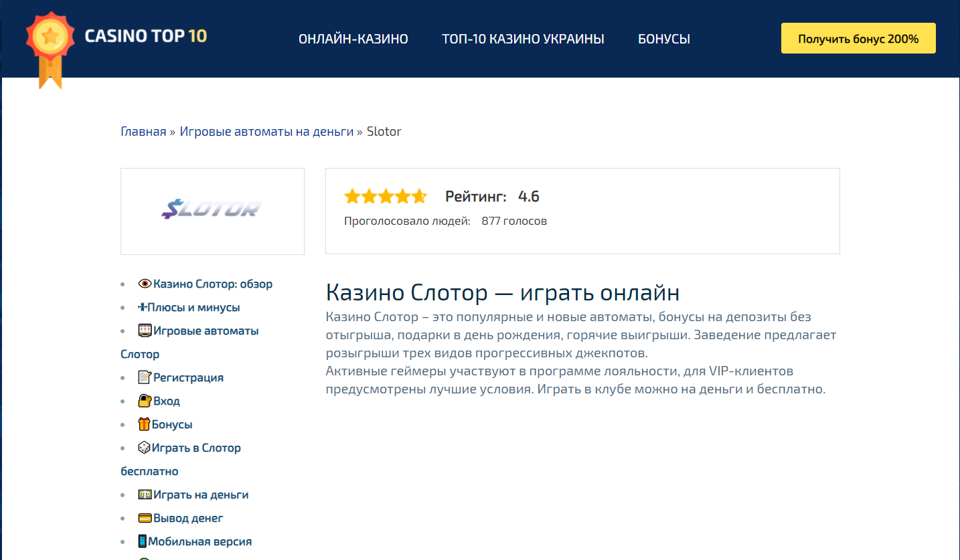Click heading Казино Слотор — играть онлайн

[x=503, y=292]
